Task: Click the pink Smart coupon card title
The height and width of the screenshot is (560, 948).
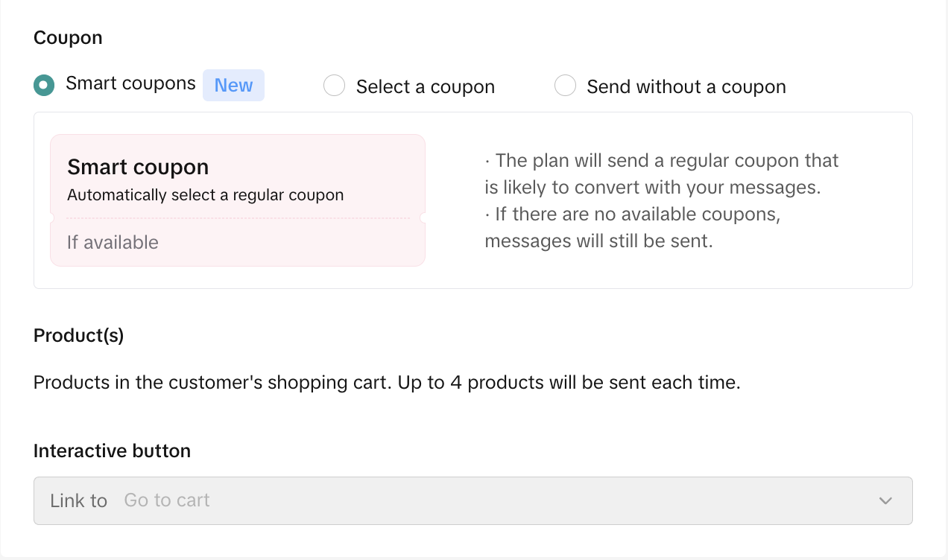Action: [138, 168]
